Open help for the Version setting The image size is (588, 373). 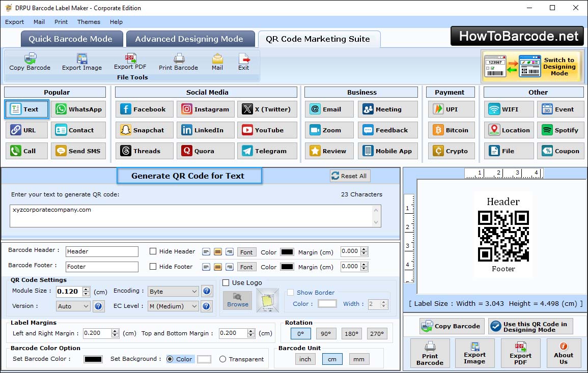[x=98, y=306]
